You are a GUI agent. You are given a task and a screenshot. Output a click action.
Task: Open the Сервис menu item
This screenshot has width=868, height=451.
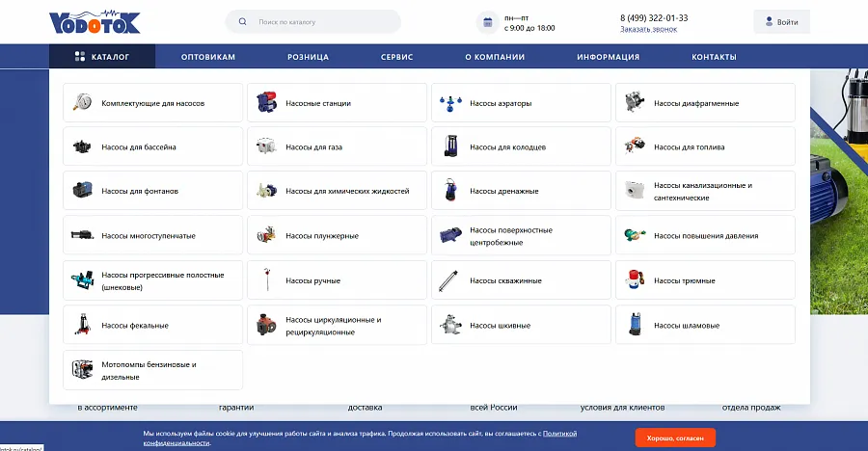397,57
